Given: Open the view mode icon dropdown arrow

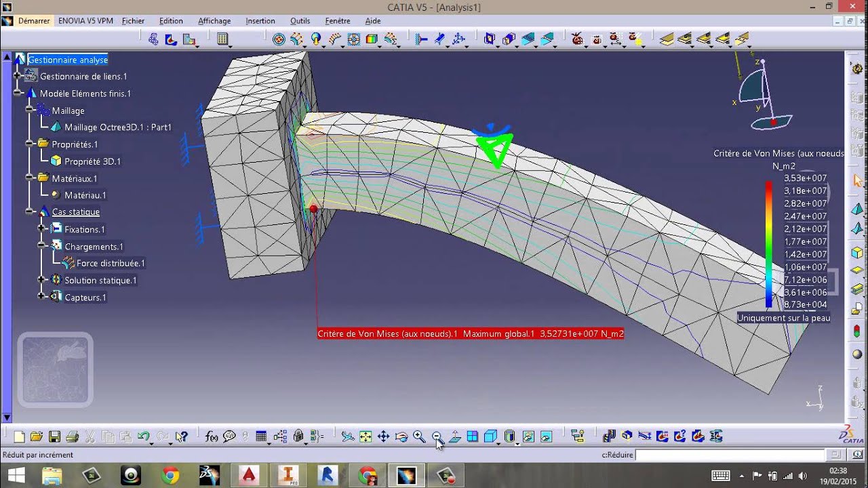Looking at the screenshot, I should coord(518,443).
